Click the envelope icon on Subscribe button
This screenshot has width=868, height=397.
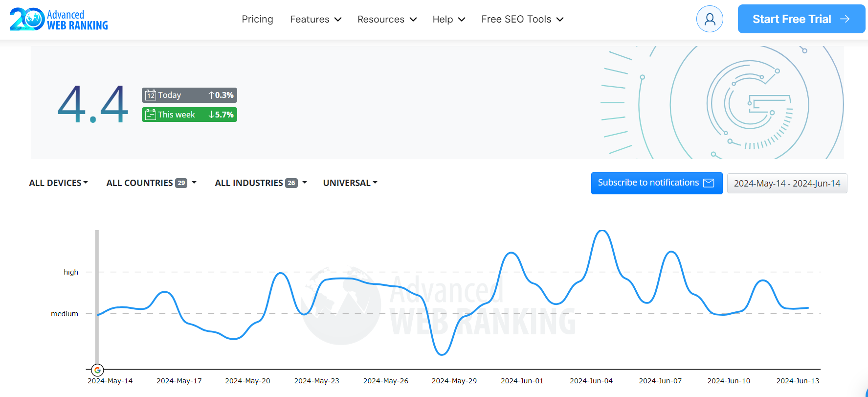(x=709, y=183)
